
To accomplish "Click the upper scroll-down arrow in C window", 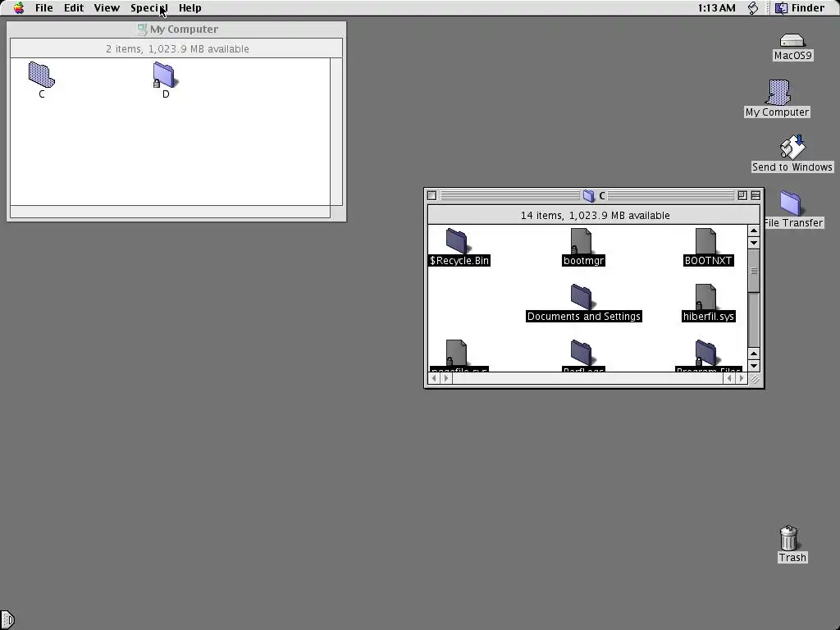I will [x=754, y=243].
